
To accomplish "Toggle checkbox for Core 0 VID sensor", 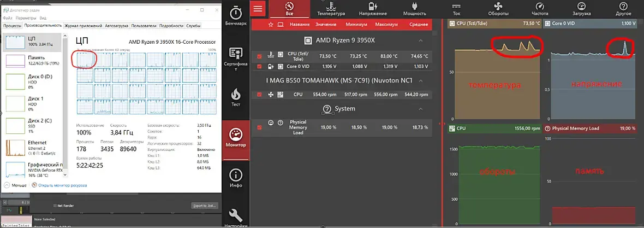I will (x=259, y=66).
